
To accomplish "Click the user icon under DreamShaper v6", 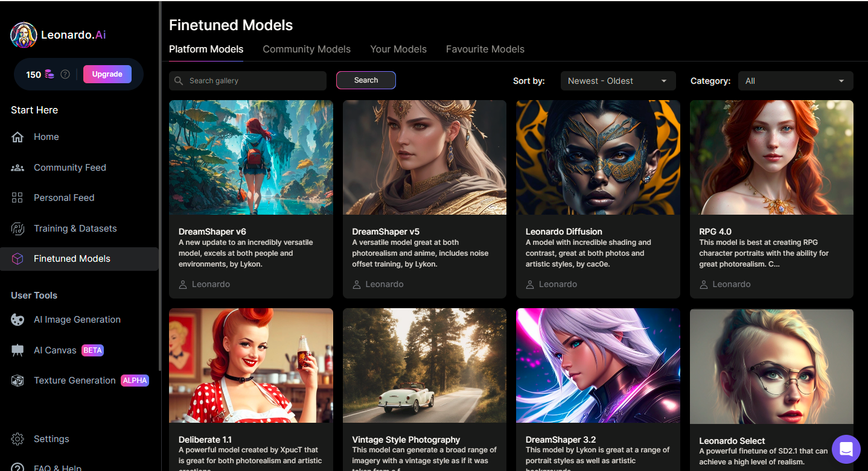I will pos(183,284).
